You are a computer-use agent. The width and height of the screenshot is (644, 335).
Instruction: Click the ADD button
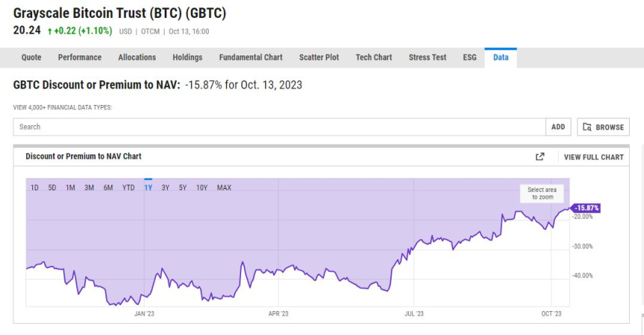(x=558, y=127)
